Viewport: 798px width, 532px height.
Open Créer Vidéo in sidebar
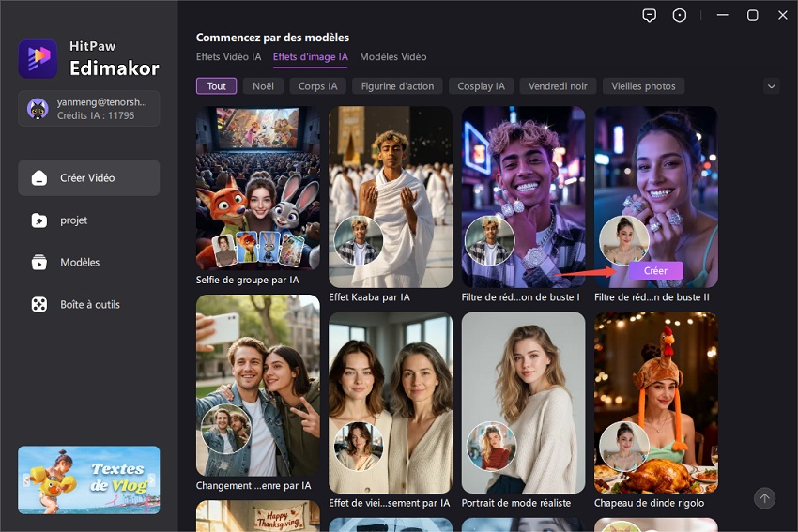click(88, 178)
